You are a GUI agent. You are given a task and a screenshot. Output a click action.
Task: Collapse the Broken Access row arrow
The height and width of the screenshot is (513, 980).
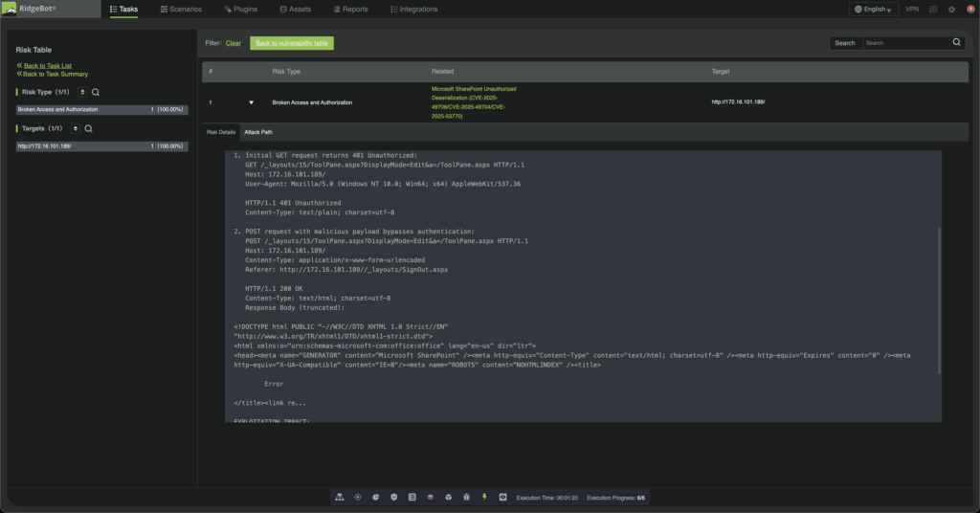(252, 102)
